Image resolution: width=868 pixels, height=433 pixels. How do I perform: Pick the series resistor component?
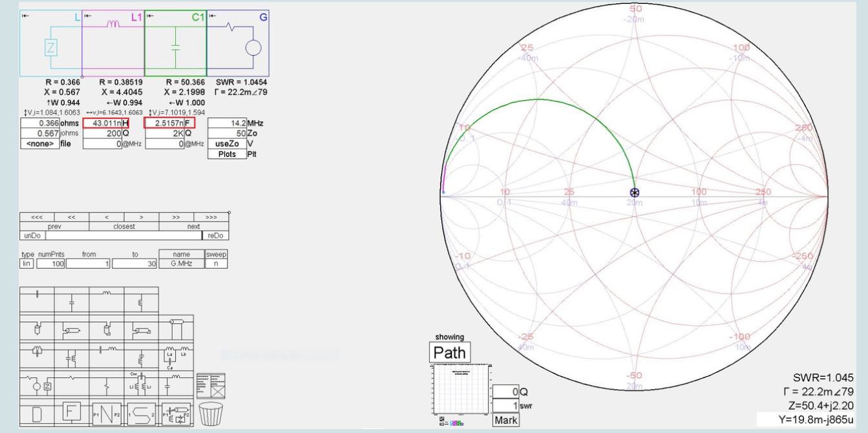(72, 384)
